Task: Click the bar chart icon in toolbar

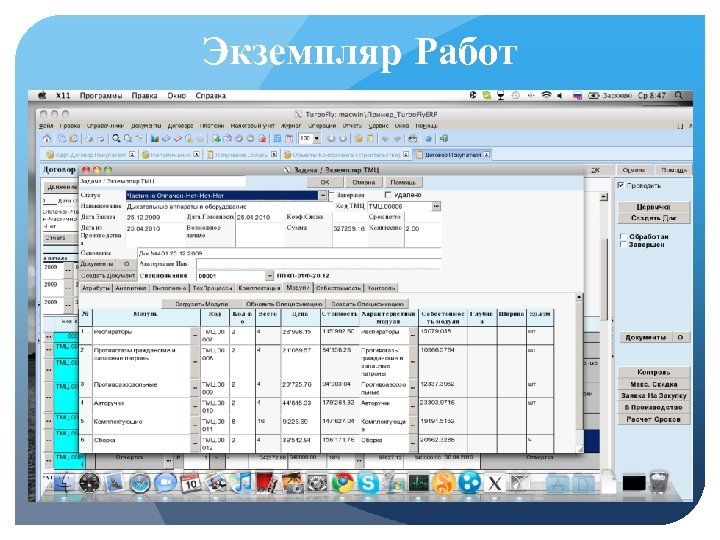Action: (155, 138)
